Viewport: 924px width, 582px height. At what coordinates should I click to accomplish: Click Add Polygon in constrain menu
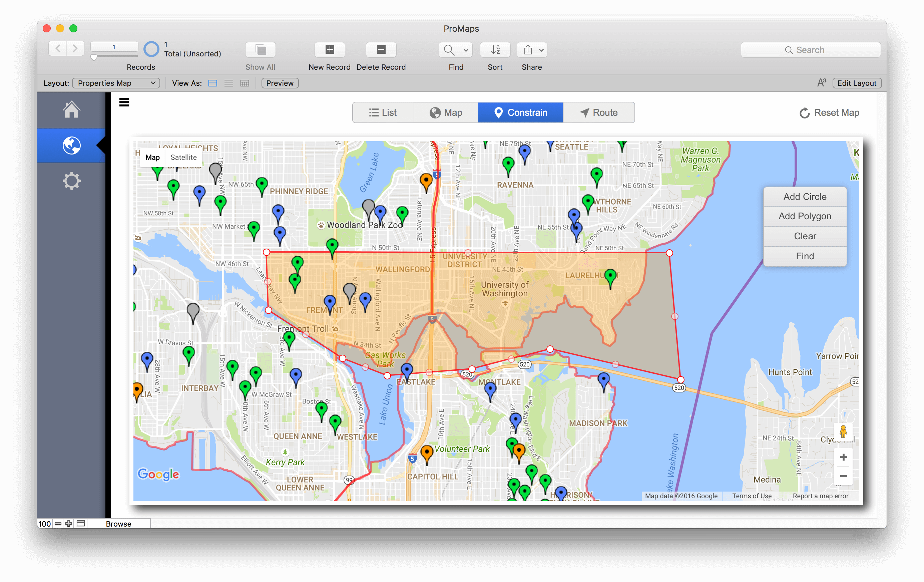[x=805, y=217]
